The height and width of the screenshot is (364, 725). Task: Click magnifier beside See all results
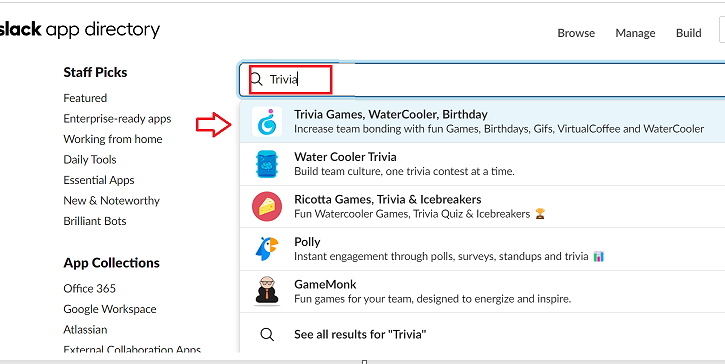pos(267,334)
